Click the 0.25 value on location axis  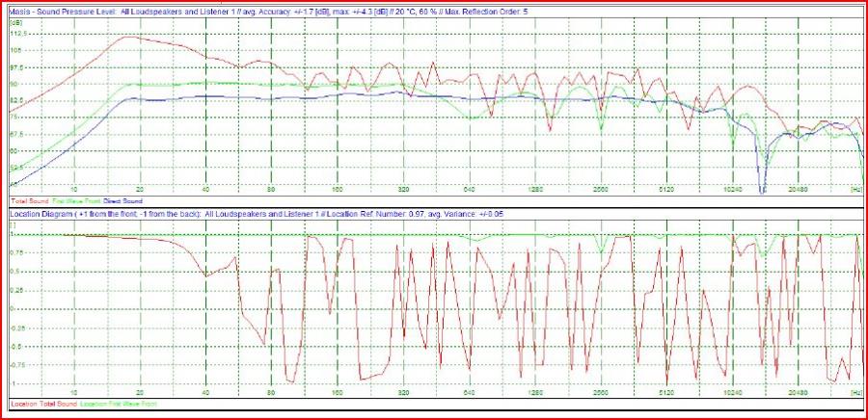[x=16, y=291]
